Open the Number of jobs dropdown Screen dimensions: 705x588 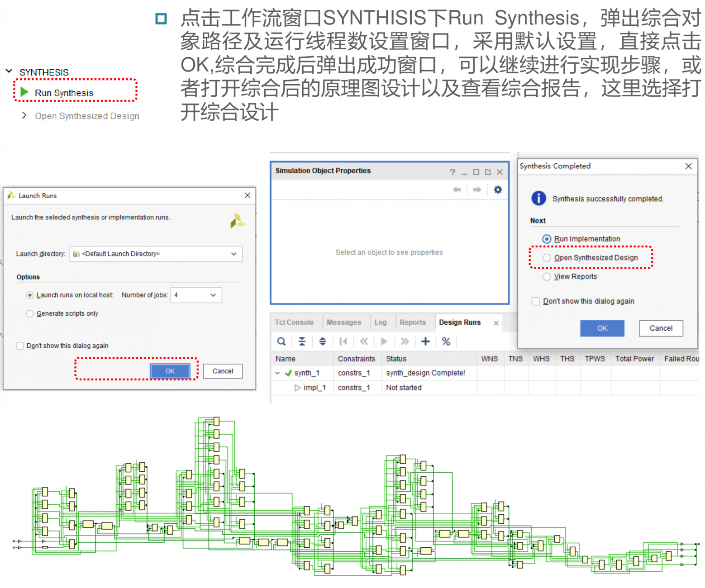(x=196, y=295)
